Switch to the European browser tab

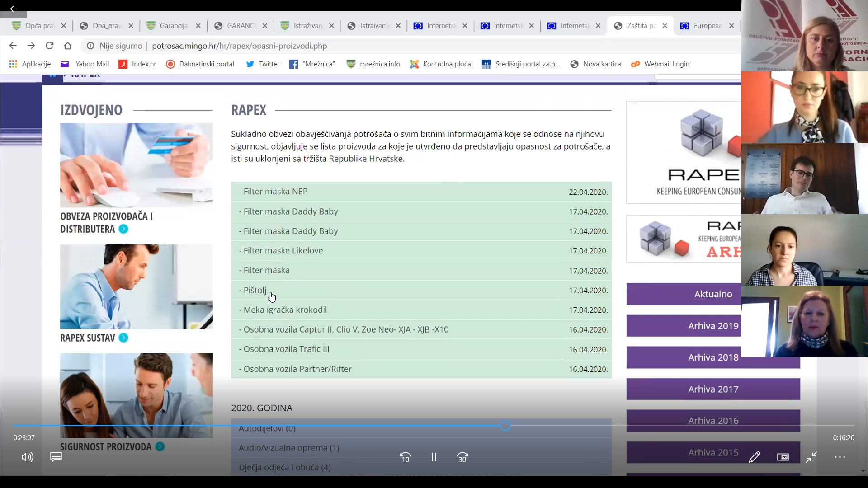click(x=707, y=26)
